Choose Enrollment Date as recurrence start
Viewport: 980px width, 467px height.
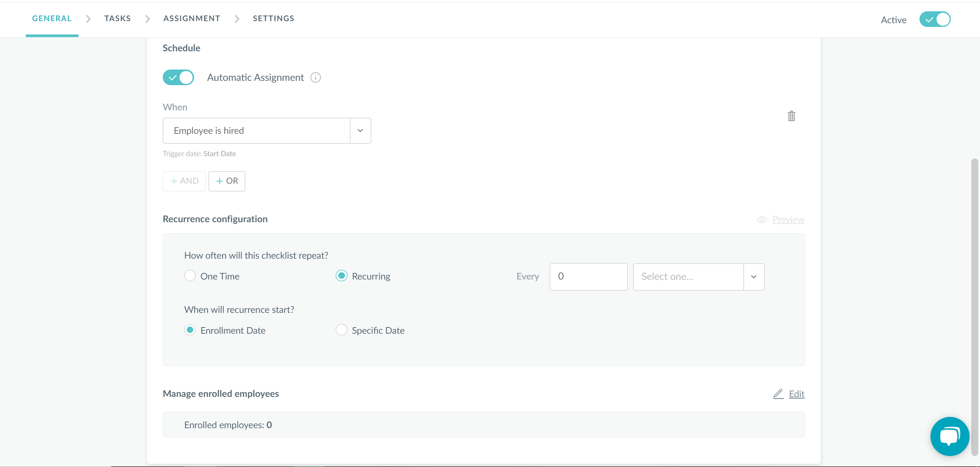click(x=190, y=330)
